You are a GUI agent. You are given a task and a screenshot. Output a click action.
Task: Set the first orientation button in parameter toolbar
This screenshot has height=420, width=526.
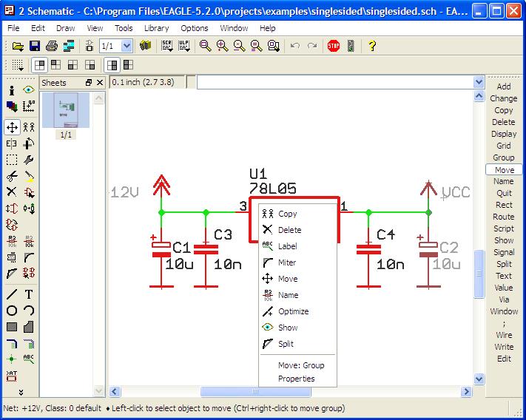(39, 65)
